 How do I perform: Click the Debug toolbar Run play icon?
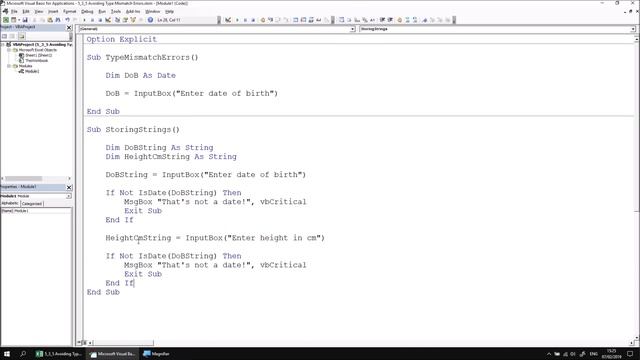pos(237,20)
